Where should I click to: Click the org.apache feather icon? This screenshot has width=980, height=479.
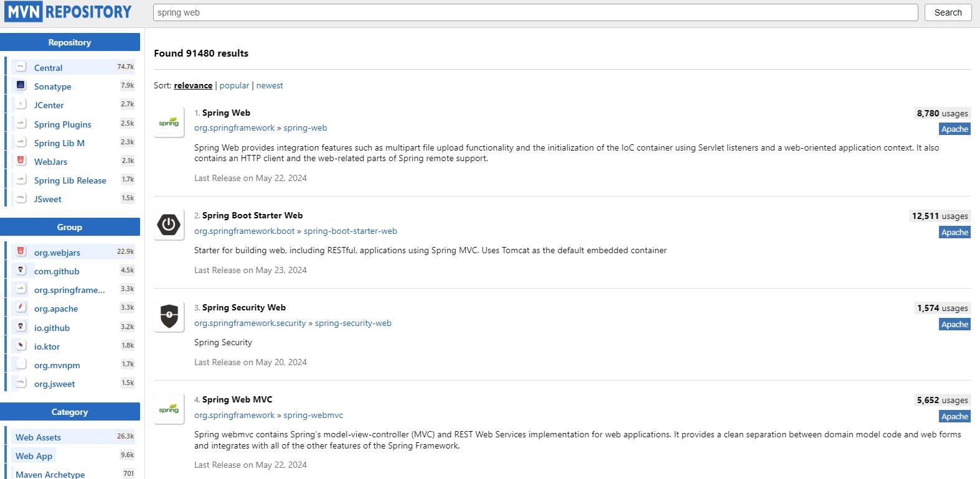click(21, 307)
